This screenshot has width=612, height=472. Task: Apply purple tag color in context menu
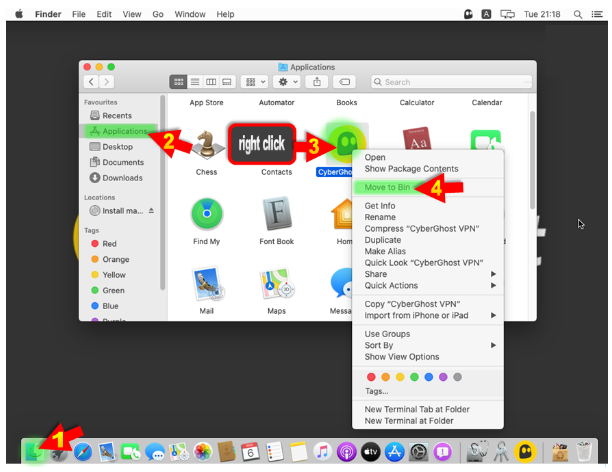tap(443, 377)
